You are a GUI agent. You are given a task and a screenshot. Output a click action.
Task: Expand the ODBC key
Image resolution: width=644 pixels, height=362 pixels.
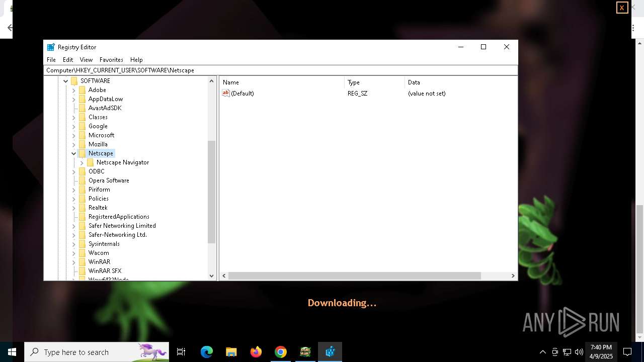pyautogui.click(x=74, y=171)
